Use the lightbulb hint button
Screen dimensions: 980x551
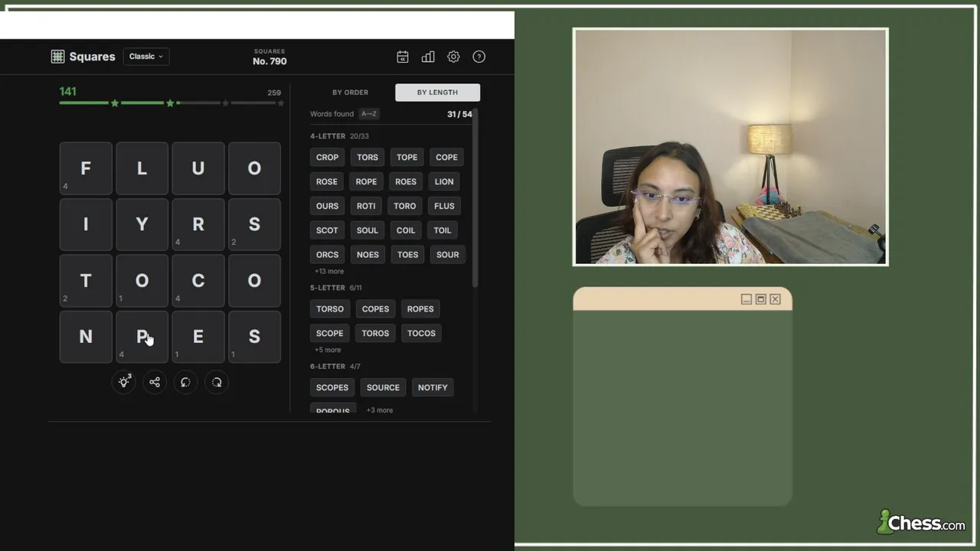pyautogui.click(x=124, y=382)
